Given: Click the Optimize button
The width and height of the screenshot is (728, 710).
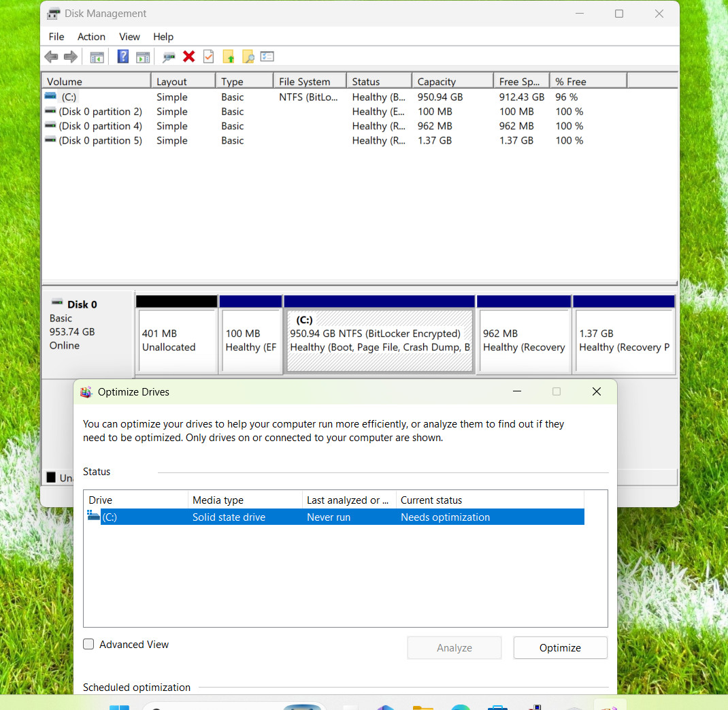Looking at the screenshot, I should tap(560, 648).
